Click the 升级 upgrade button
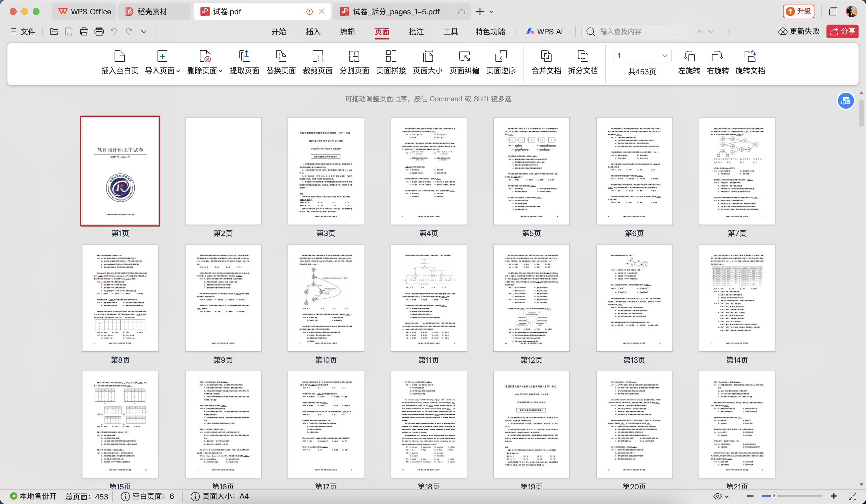 tap(799, 11)
